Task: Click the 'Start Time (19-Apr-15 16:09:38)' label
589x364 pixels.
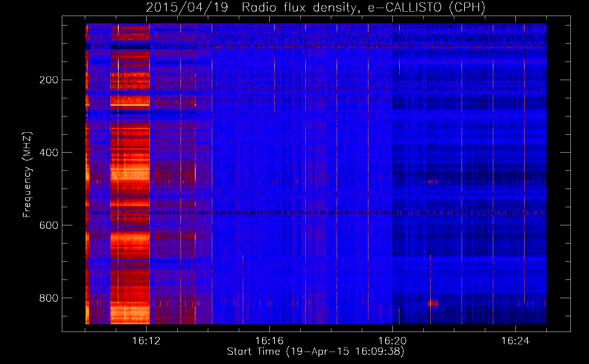Action: (316, 352)
